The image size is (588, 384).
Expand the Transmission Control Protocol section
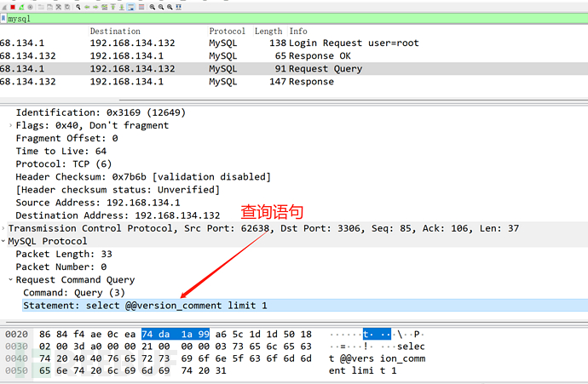(x=3, y=228)
